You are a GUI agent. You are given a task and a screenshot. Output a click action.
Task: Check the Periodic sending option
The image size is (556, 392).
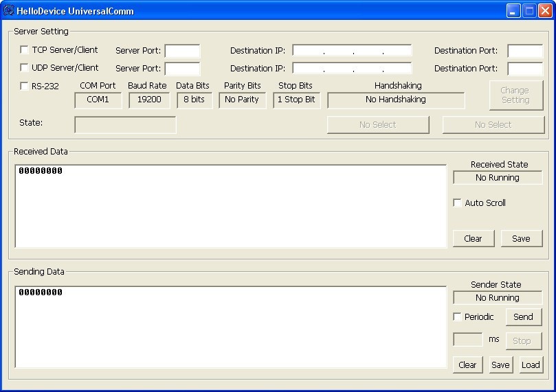(458, 316)
